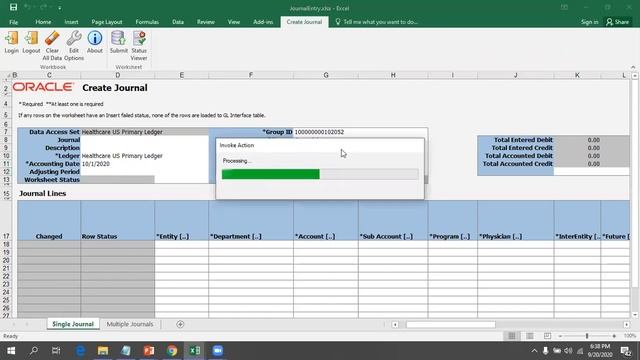Click the horizontal scrollbar thumb

[x=451, y=324]
